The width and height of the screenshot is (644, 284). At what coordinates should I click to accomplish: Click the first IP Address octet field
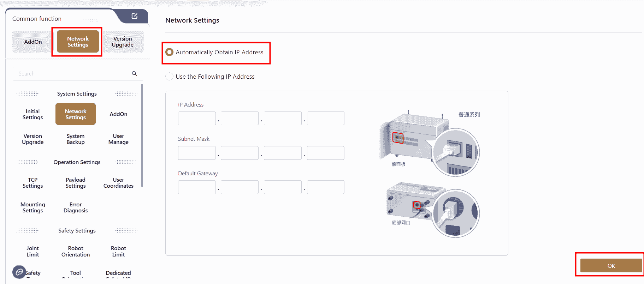click(x=197, y=118)
